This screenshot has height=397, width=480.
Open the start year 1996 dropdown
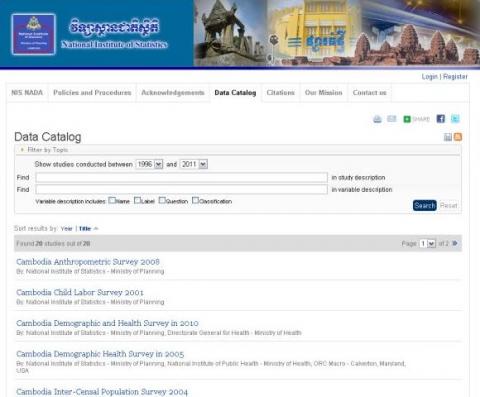tap(149, 164)
